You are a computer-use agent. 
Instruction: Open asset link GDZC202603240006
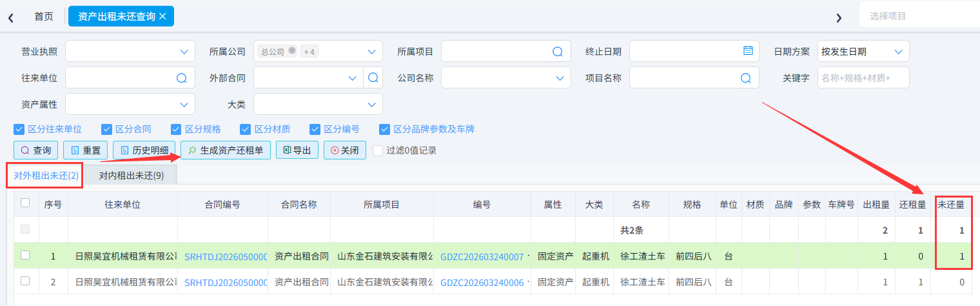point(482,281)
